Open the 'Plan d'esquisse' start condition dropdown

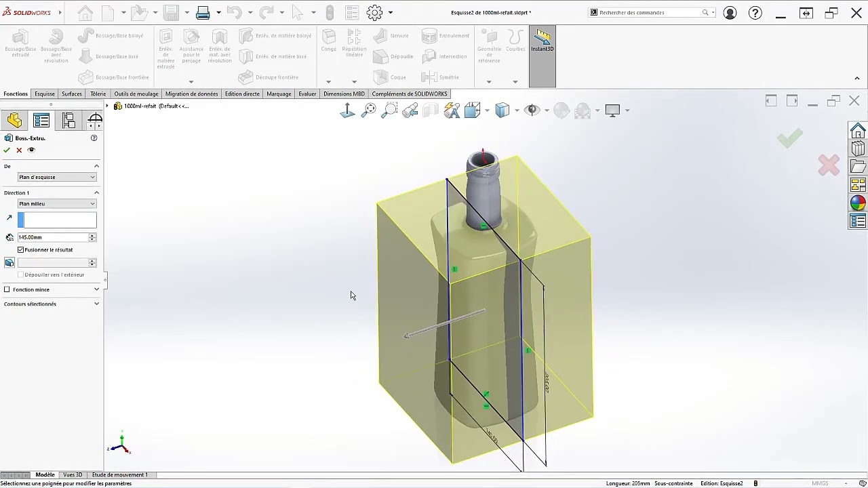[x=57, y=177]
